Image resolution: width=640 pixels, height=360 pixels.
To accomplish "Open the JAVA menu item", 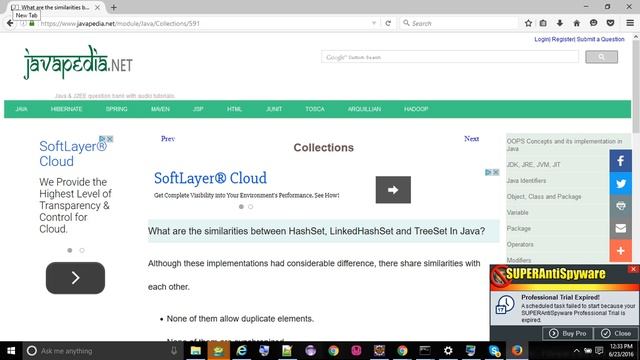I will (x=22, y=109).
